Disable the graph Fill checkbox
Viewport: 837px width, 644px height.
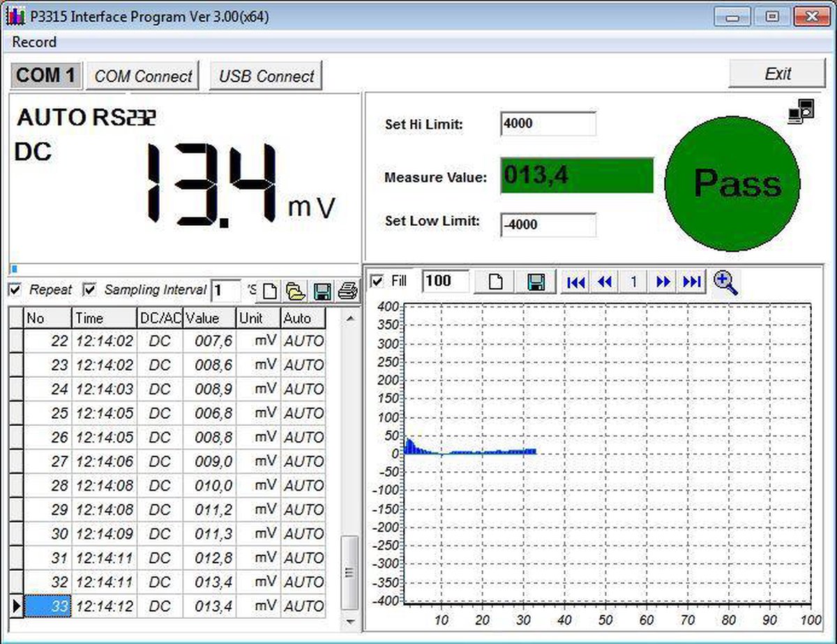(377, 282)
